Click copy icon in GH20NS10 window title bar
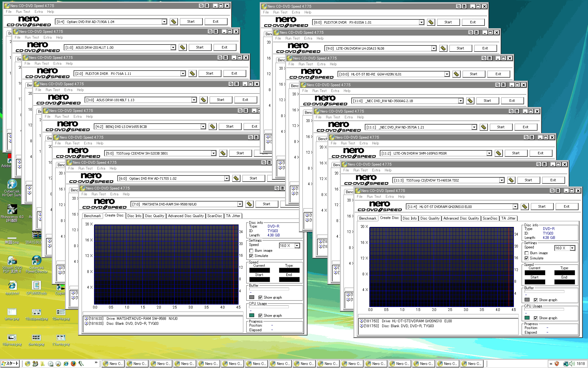Image resolution: width=588 pixels, height=368 pixels. [x=552, y=191]
